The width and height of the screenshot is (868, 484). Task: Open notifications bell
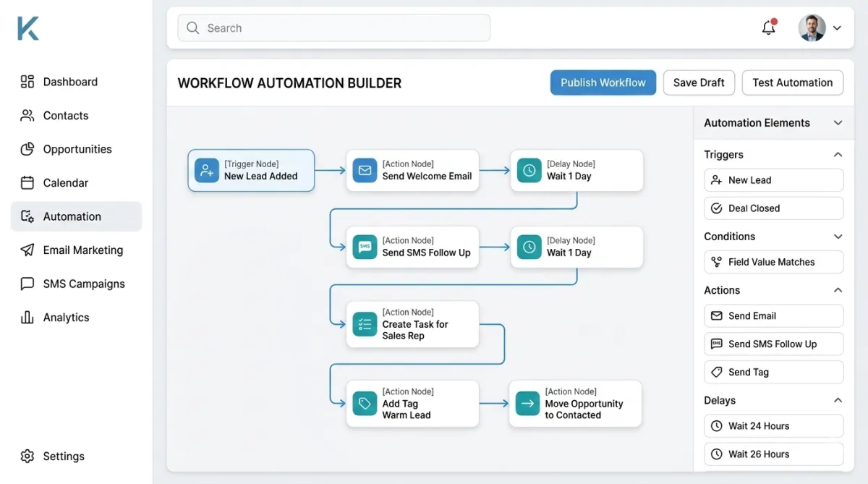coord(769,28)
